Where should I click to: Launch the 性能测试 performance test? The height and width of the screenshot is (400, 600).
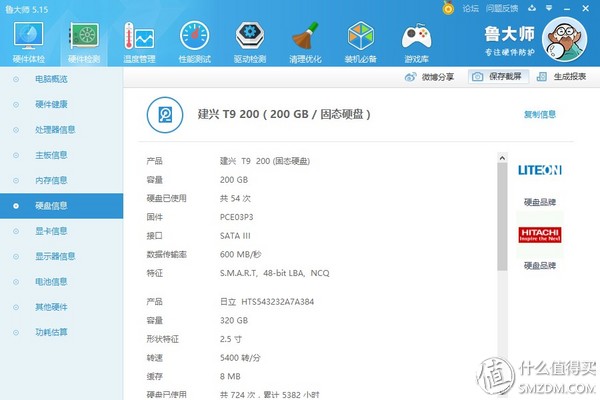tap(194, 36)
